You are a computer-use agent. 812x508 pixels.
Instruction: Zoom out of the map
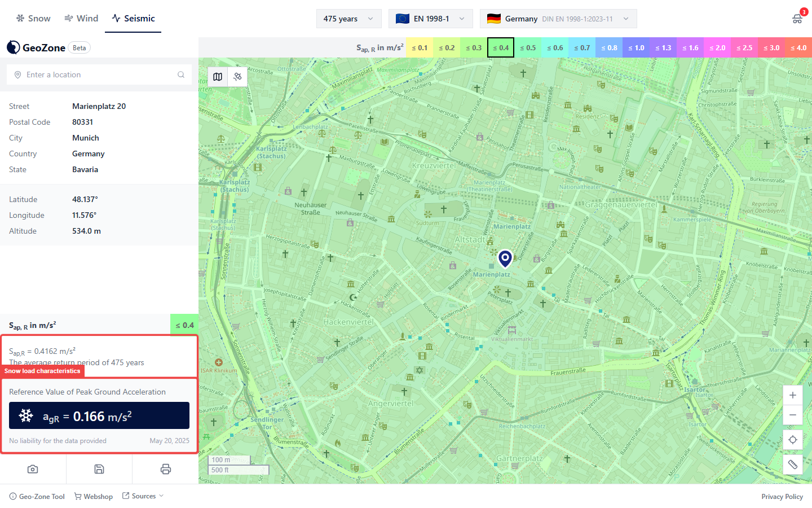(792, 415)
